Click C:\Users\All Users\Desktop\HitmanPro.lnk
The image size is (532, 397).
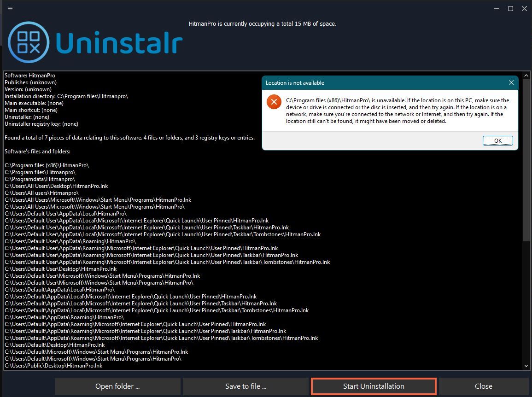click(56, 186)
